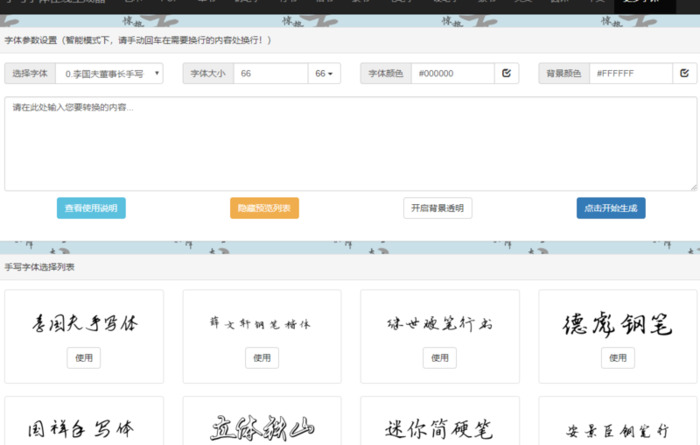Screen dimensions: 700x445
Task: Click the 选择字体 label
Action: click(x=30, y=74)
